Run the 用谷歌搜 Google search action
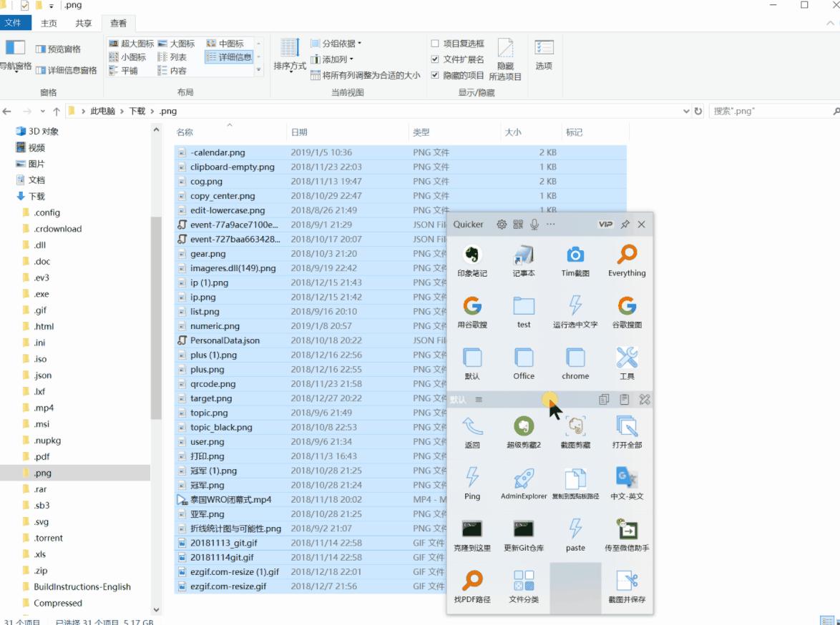The width and height of the screenshot is (840, 625). 472,312
